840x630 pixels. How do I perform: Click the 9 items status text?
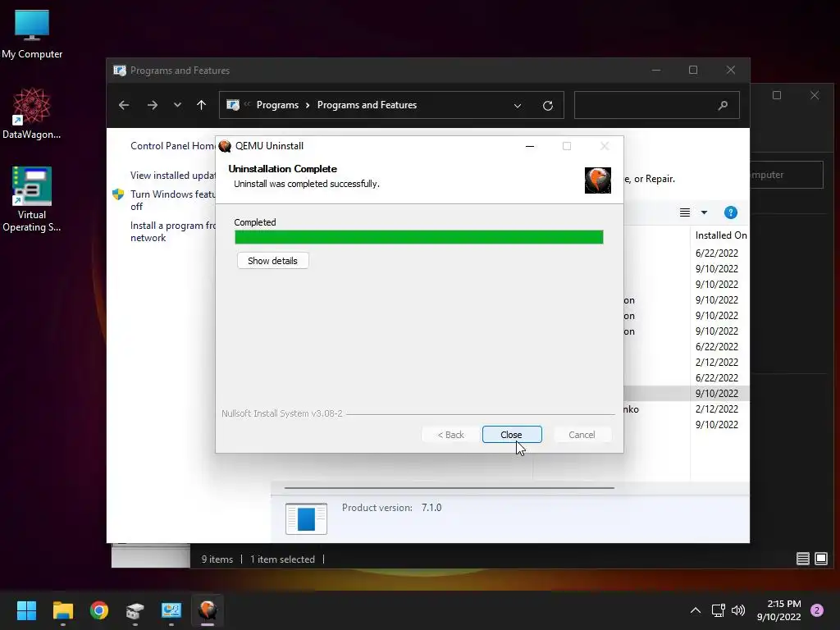(x=217, y=559)
